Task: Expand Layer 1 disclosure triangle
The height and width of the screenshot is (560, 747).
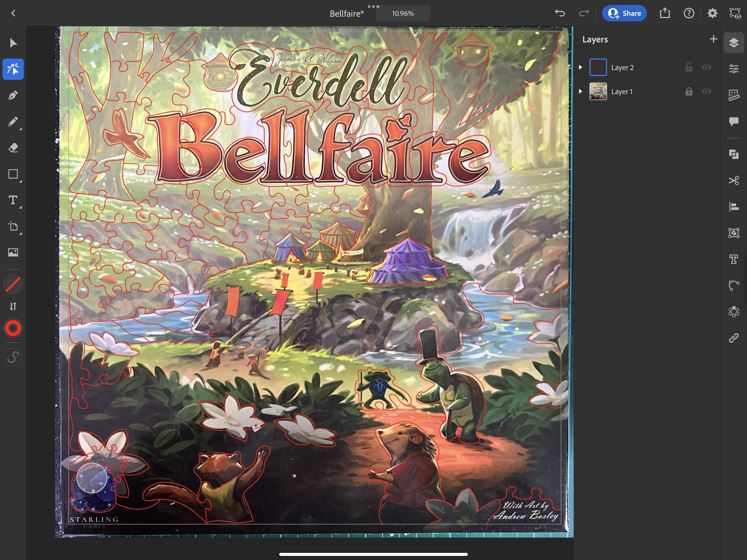Action: click(580, 91)
